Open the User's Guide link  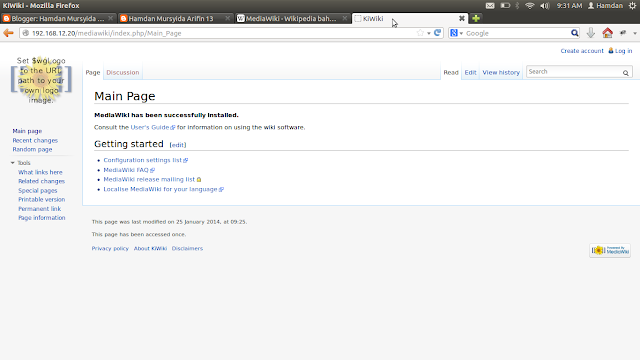tap(150, 127)
